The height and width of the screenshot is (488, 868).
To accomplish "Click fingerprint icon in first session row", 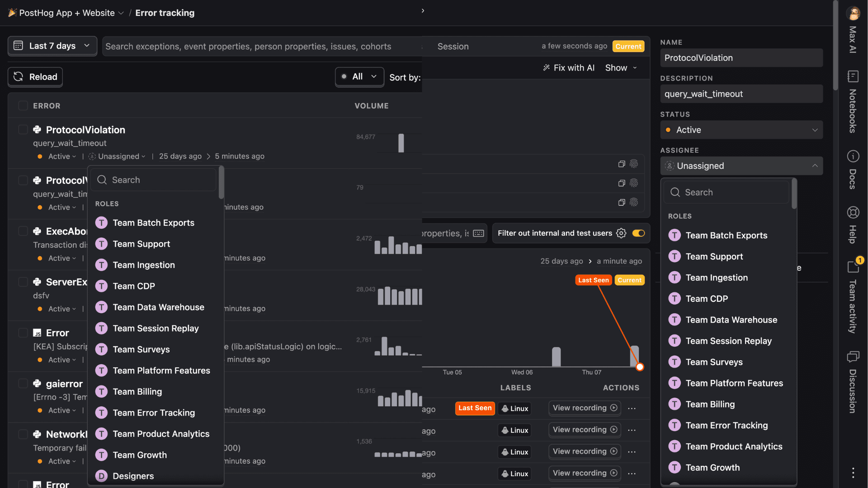I will pos(634,164).
